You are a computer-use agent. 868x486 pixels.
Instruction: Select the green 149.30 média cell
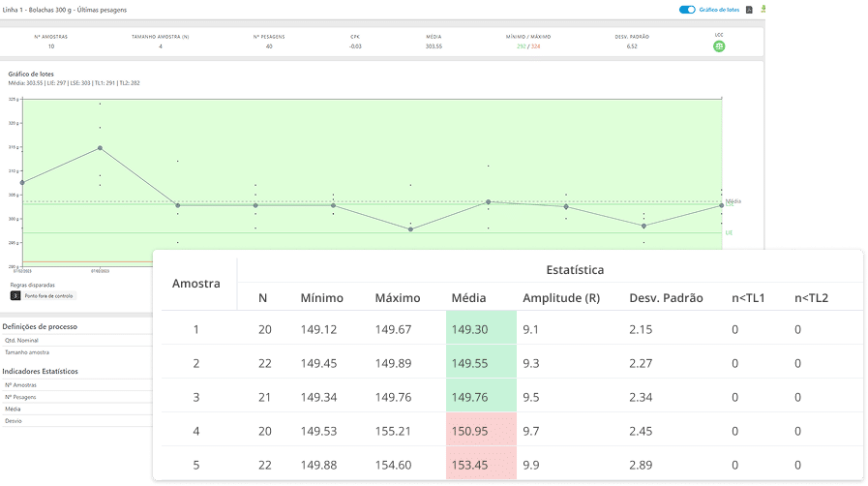[x=468, y=330]
